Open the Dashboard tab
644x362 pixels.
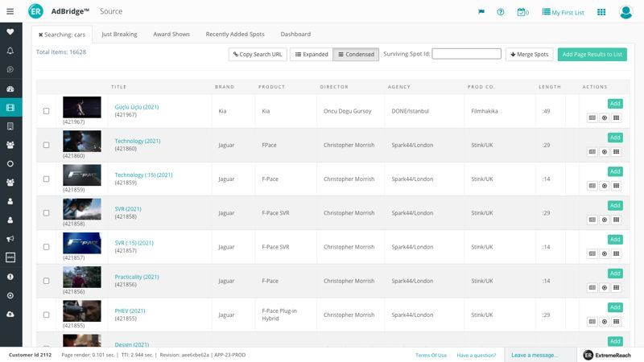(295, 34)
